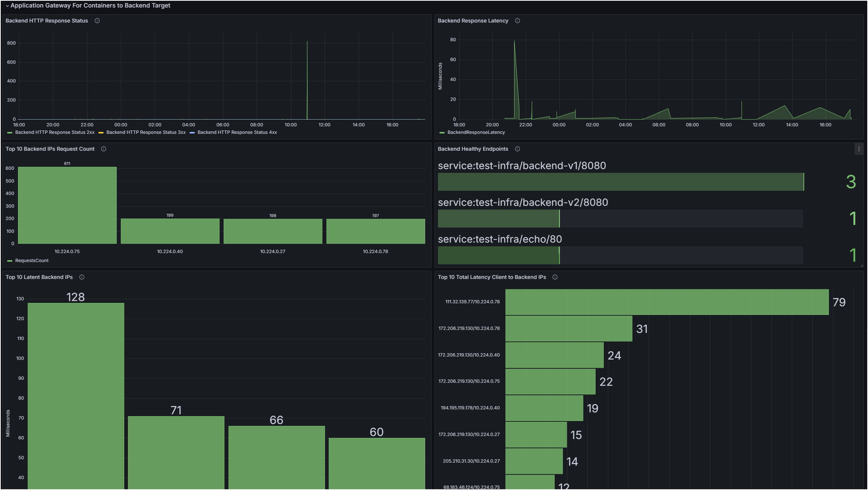Open Top 10 Backend IPs Request Count title menu
Screen dimensions: 868x490
[x=50, y=149]
